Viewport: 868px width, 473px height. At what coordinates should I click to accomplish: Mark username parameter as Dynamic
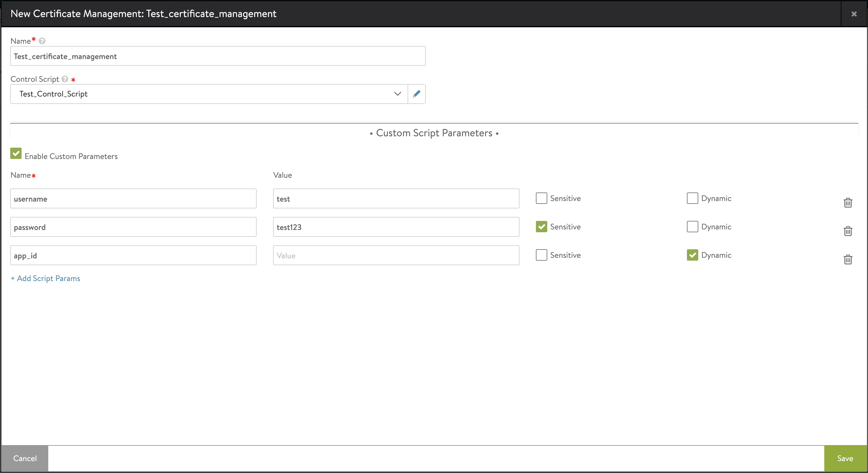point(692,198)
